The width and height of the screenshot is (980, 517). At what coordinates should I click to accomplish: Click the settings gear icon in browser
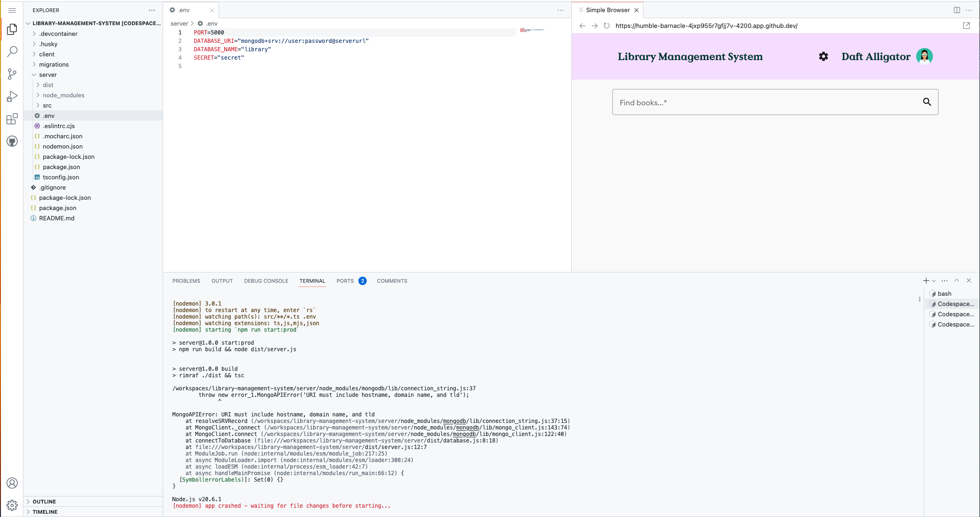[823, 56]
